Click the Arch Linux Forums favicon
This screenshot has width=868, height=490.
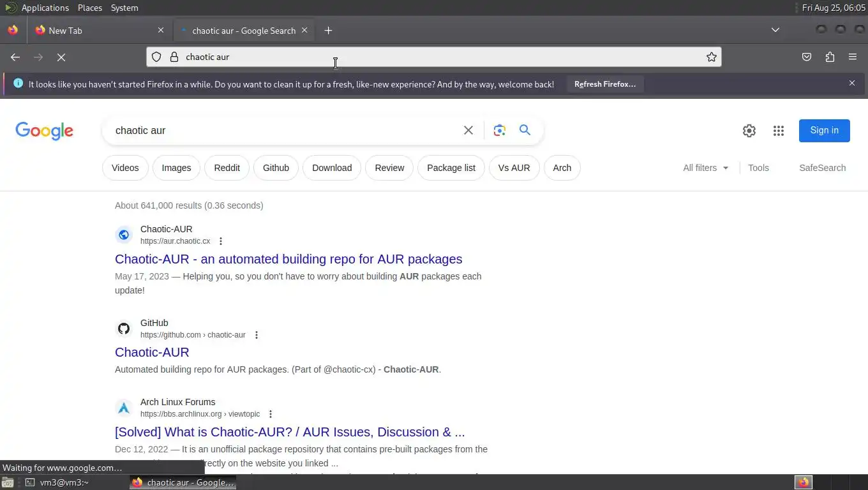124,408
